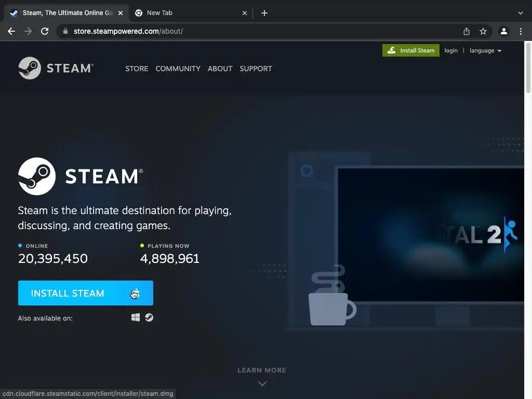Click the ONLINE label

point(37,246)
